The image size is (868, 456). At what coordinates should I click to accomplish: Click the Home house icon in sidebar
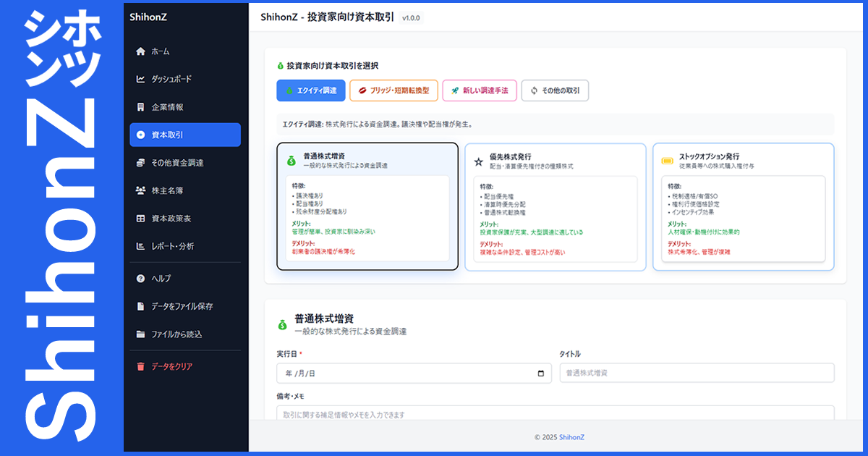point(140,51)
